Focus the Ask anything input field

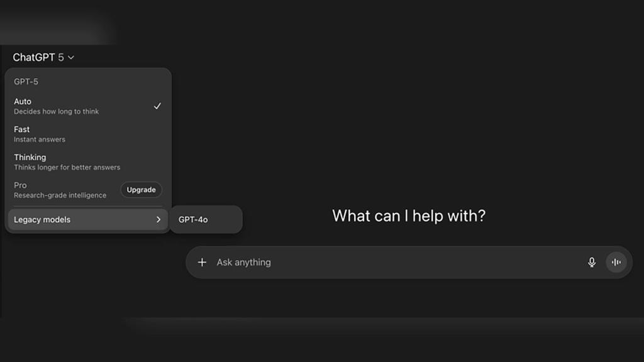tap(390, 262)
